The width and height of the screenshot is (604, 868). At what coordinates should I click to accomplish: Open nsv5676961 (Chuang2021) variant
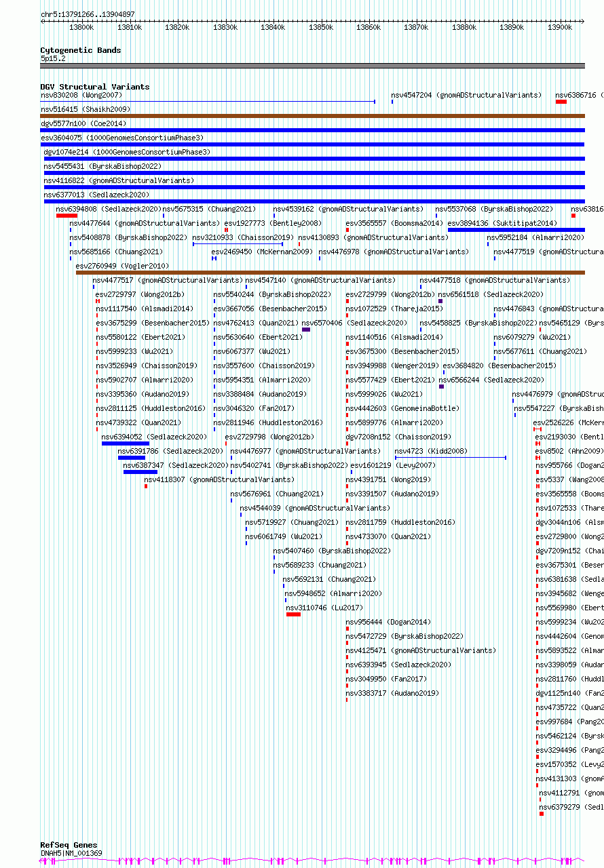pyautogui.click(x=277, y=494)
